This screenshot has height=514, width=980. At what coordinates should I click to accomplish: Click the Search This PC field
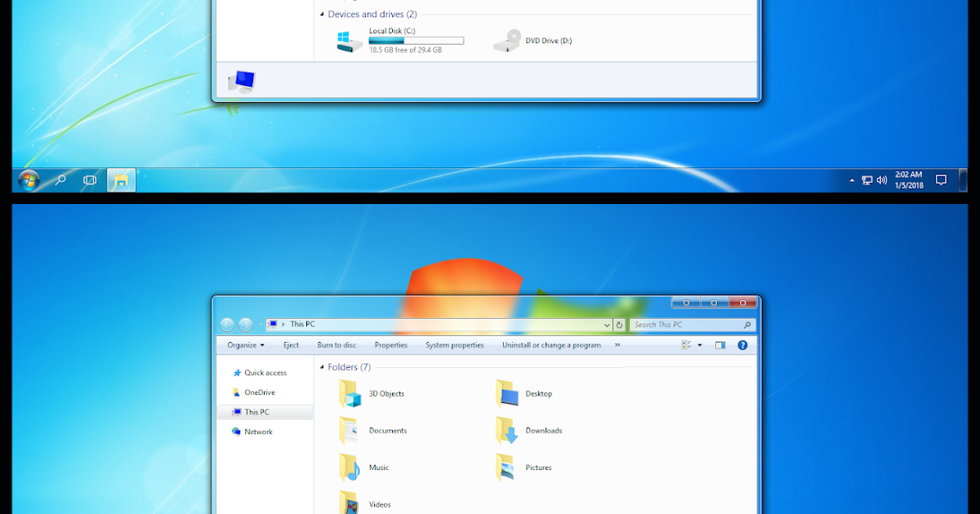(693, 325)
